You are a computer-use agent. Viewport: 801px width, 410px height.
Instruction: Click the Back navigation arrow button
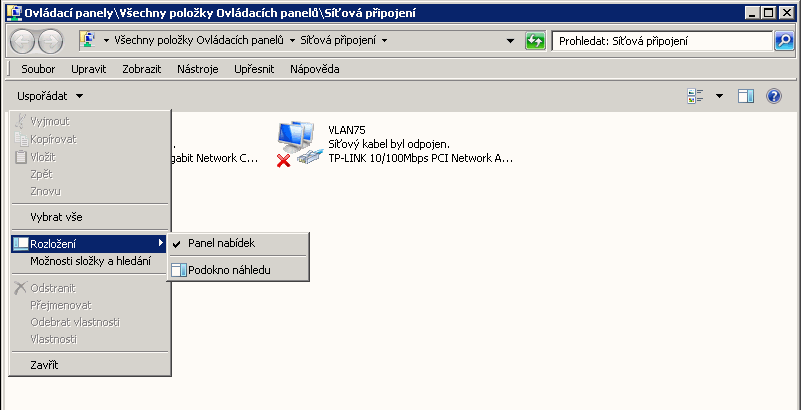point(23,41)
